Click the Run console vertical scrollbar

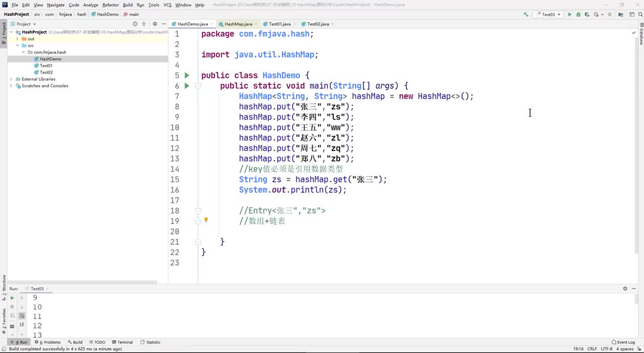pyautogui.click(x=637, y=299)
